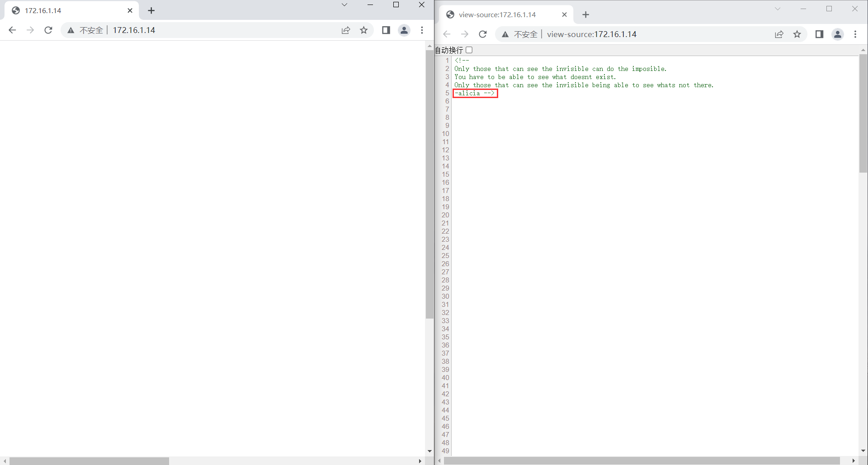868x465 pixels.
Task: Reload the view-source page
Action: point(483,34)
